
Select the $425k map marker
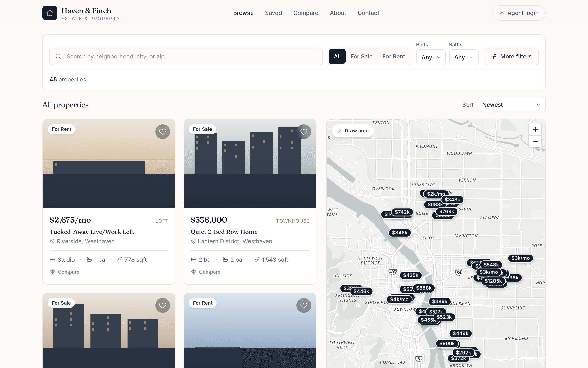[411, 275]
